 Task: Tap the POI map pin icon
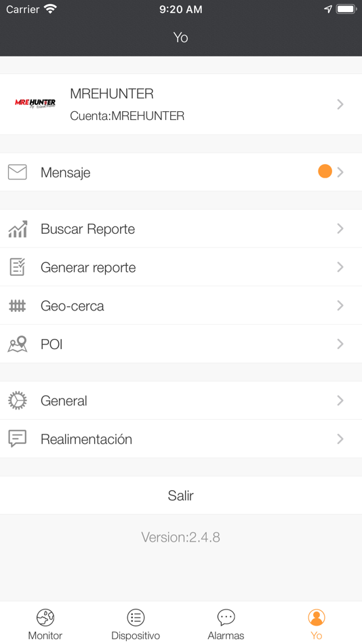coord(18,344)
